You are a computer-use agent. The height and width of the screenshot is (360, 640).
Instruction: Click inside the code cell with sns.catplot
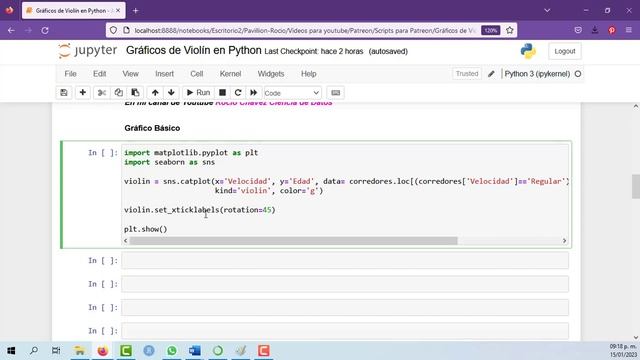(345, 190)
